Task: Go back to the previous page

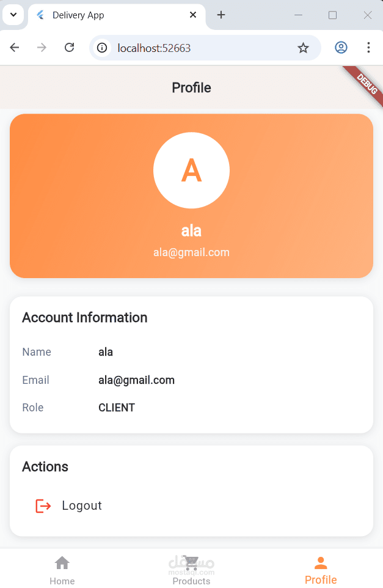Action: [x=15, y=48]
